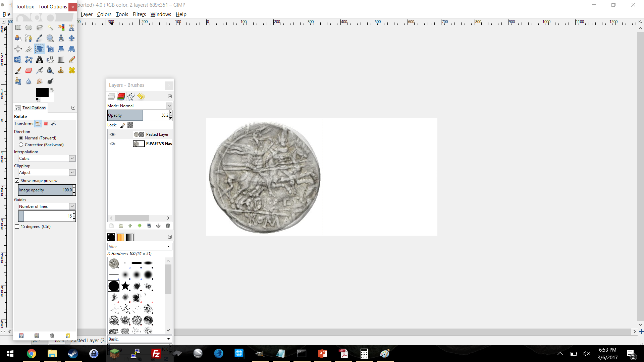Open the Windows menu
Viewport: 644px width, 362px height.
point(161,14)
